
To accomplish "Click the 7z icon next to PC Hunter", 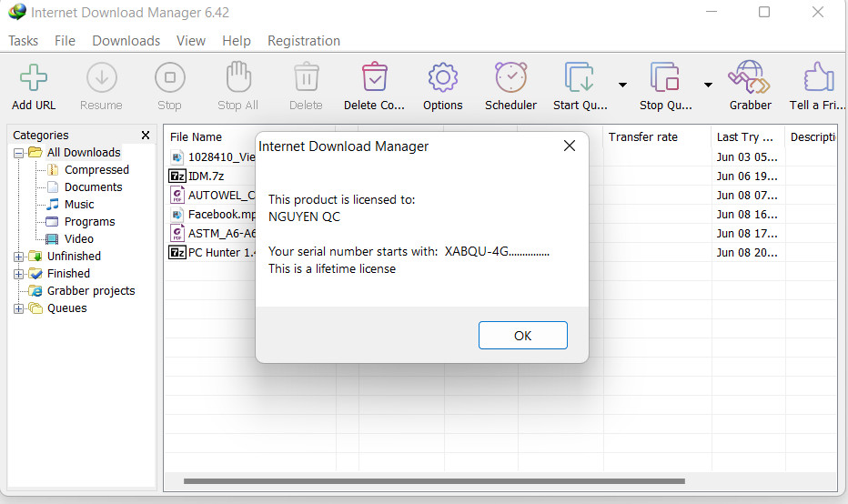I will [177, 252].
